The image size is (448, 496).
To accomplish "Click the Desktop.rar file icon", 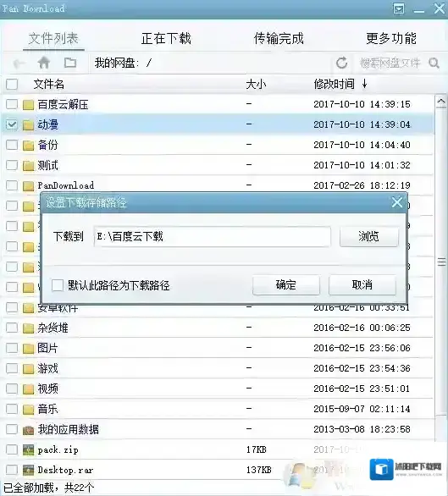I will (28, 470).
